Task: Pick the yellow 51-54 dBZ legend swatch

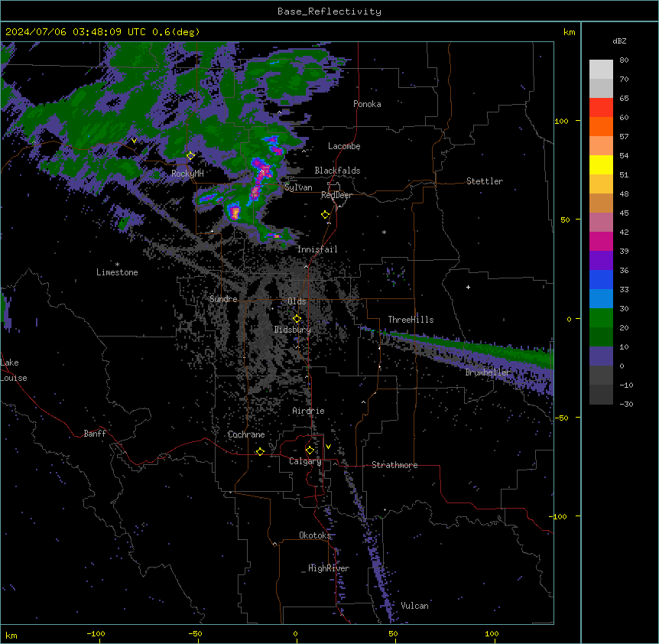Action: [601, 164]
